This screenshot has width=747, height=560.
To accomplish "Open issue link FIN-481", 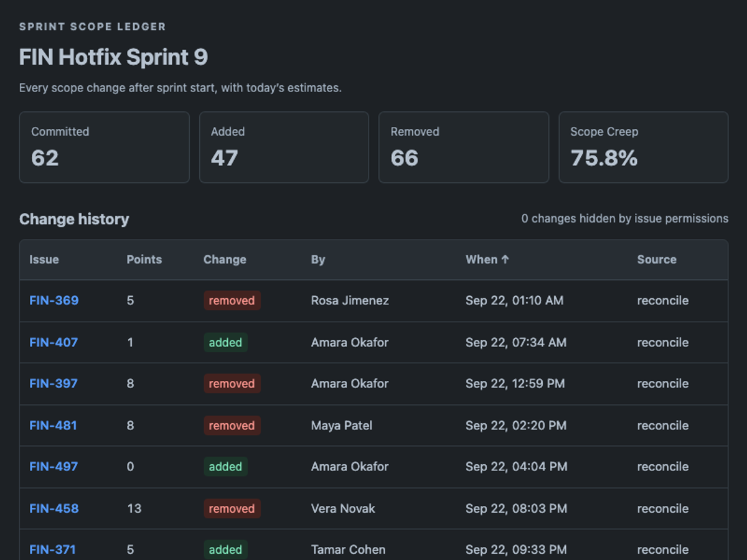I will tap(53, 426).
